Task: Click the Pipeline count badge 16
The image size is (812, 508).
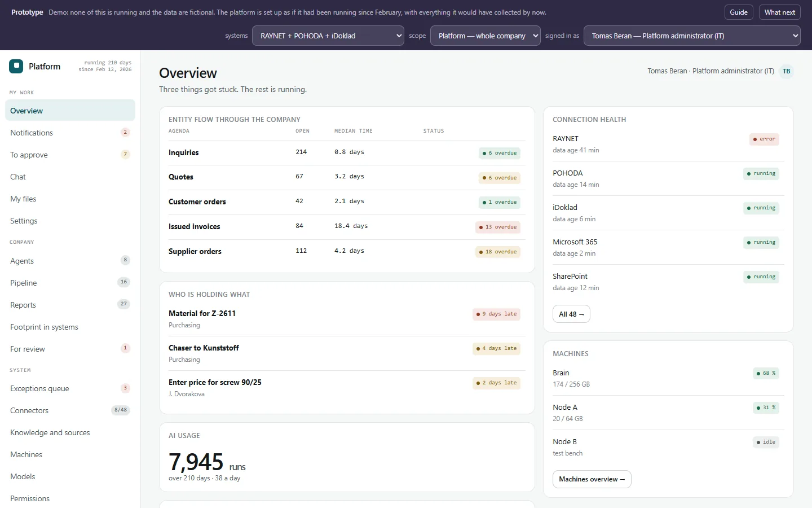Action: 123,282
